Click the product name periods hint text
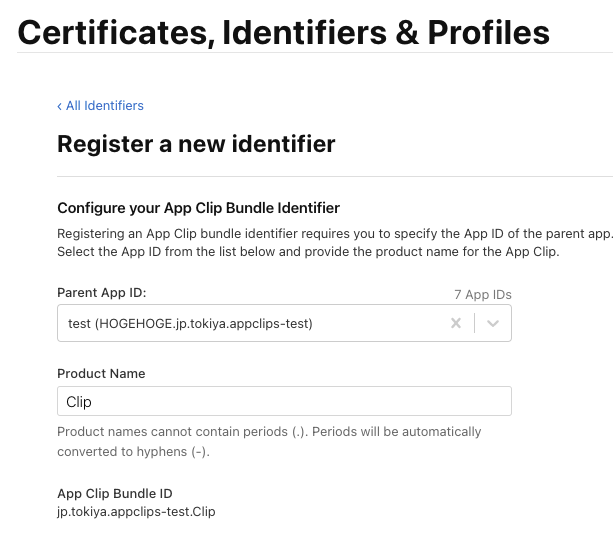The height and width of the screenshot is (560, 613). [x=269, y=441]
